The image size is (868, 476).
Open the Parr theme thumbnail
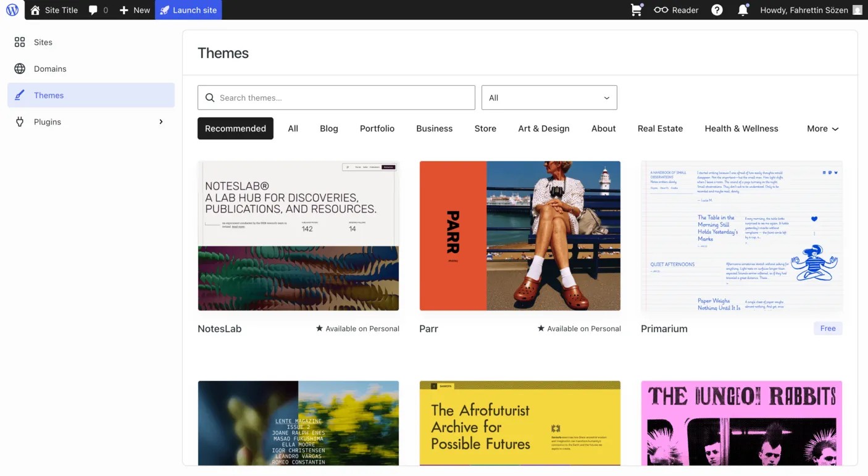tap(520, 236)
